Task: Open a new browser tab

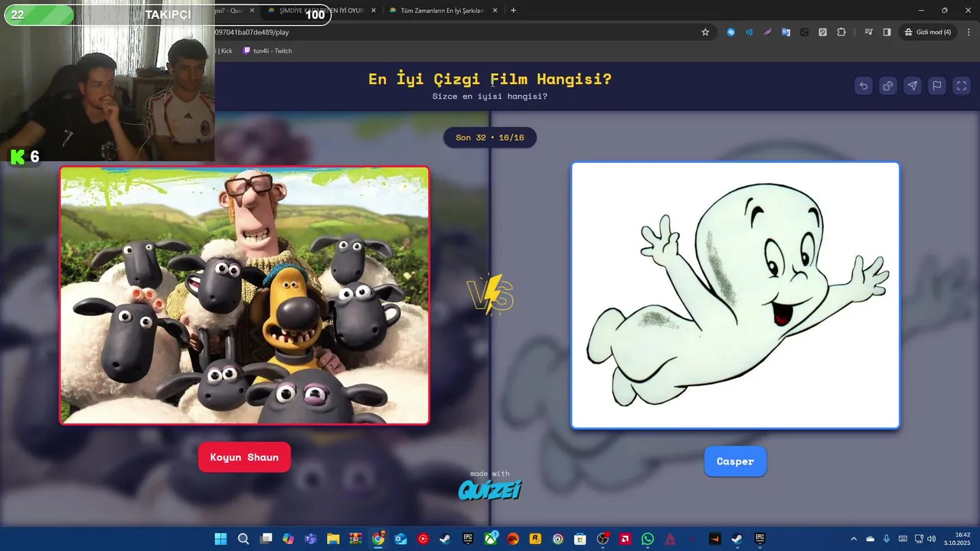Action: [513, 11]
